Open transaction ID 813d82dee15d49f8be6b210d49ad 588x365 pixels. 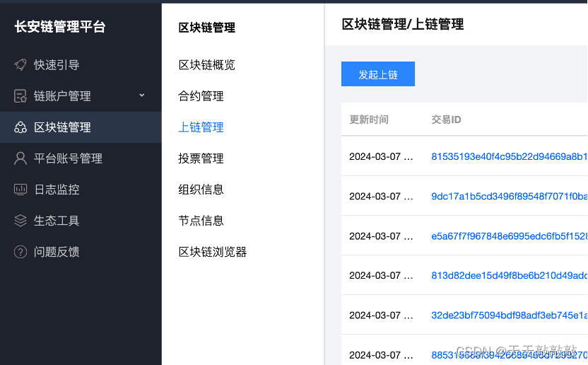(510, 276)
